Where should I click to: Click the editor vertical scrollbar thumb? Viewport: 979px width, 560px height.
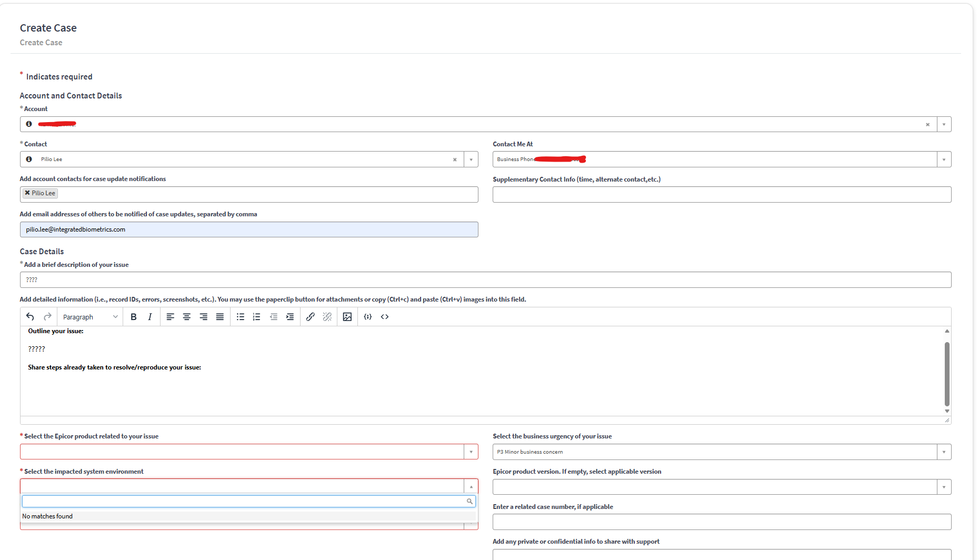(x=947, y=374)
